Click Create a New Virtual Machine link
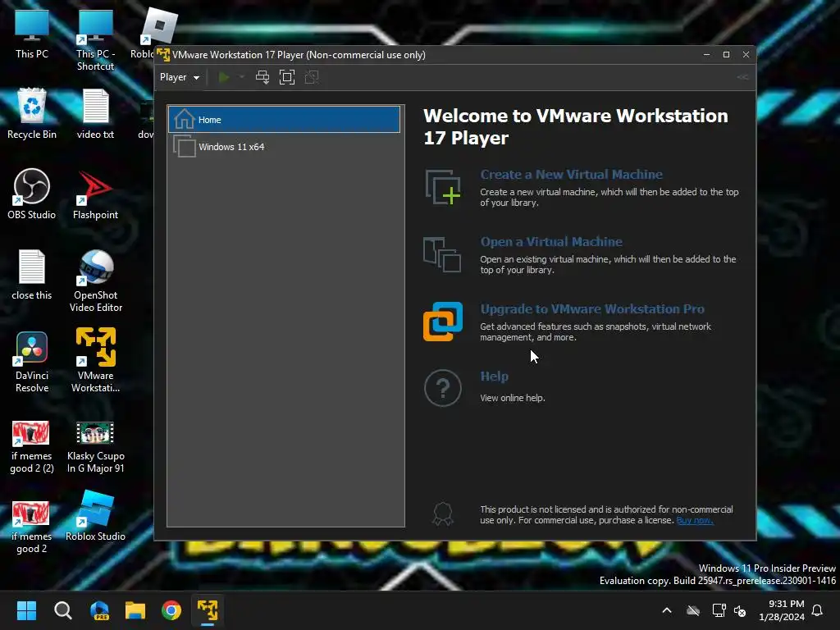Image resolution: width=840 pixels, height=630 pixels. 571,175
